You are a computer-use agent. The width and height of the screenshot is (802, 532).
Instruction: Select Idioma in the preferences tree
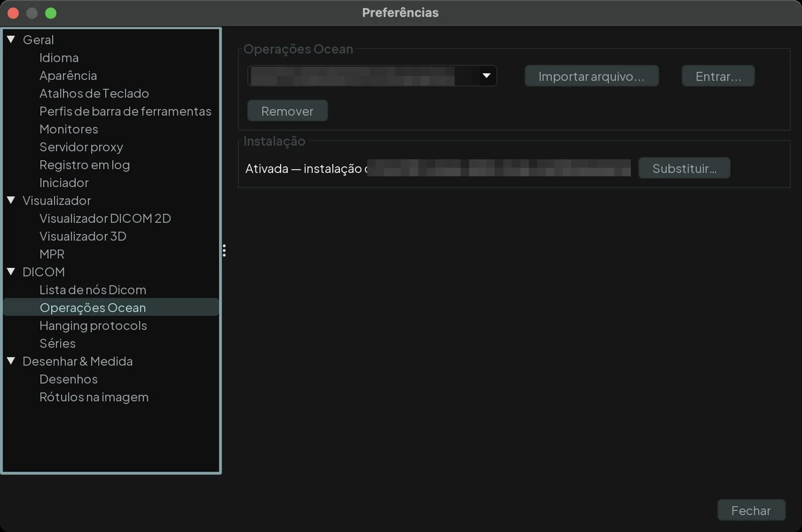tap(59, 58)
